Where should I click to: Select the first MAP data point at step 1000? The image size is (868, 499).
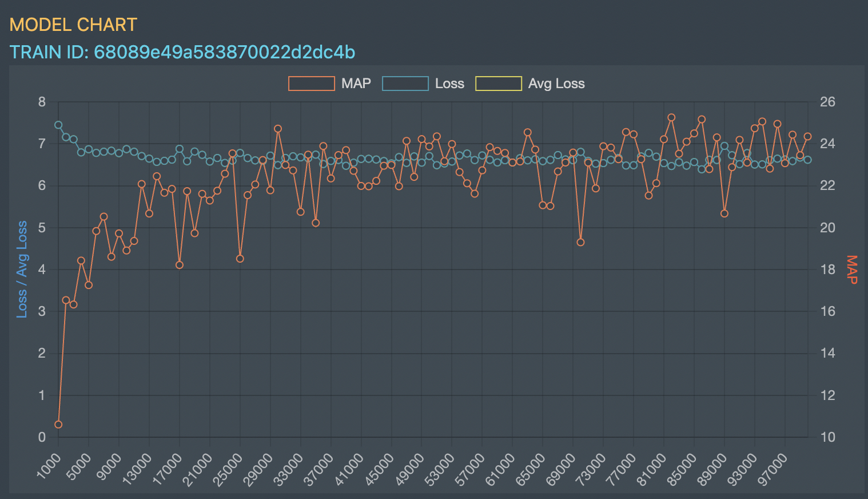(58, 425)
